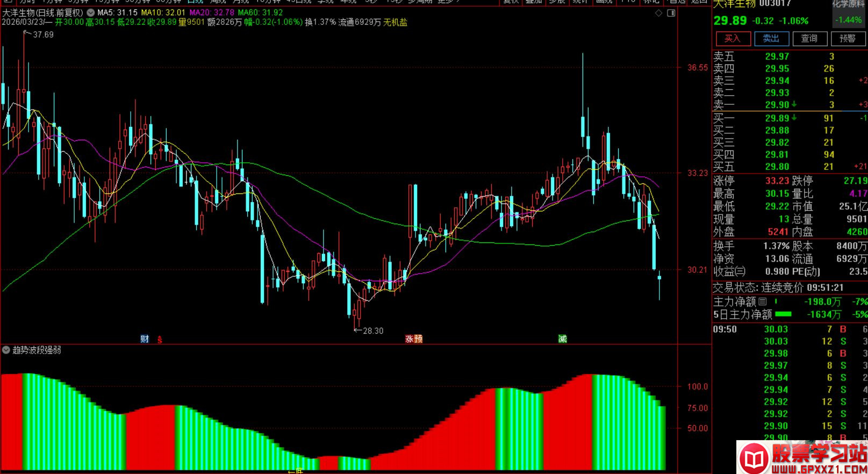Click the 财 financial marker on chart
The width and height of the screenshot is (868, 474).
tap(145, 339)
